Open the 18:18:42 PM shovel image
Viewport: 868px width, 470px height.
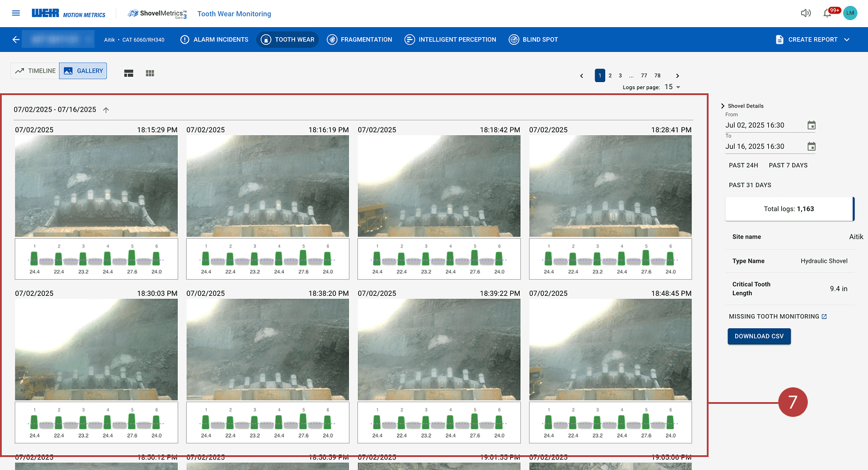[x=439, y=186]
